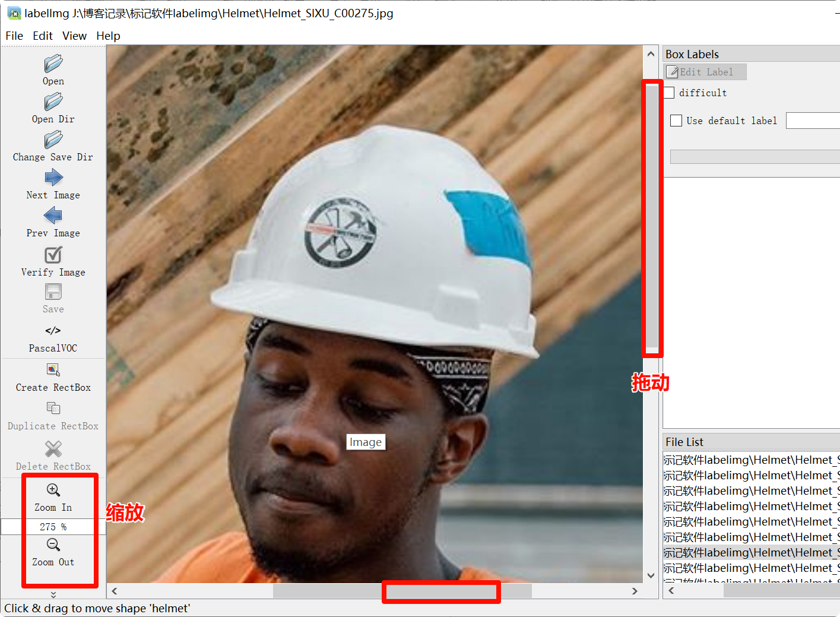Screen dimensions: 840x617
Task: Open the Edit menu
Action: pyautogui.click(x=42, y=36)
